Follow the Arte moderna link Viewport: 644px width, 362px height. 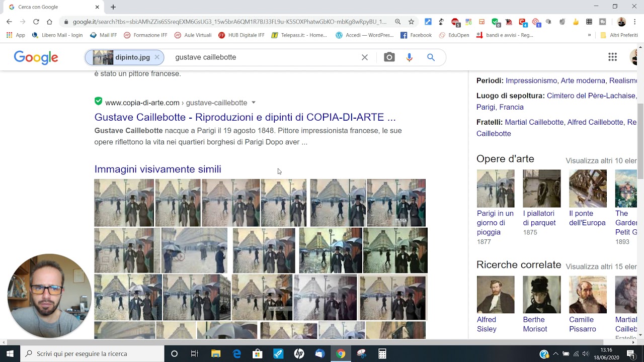(583, 80)
